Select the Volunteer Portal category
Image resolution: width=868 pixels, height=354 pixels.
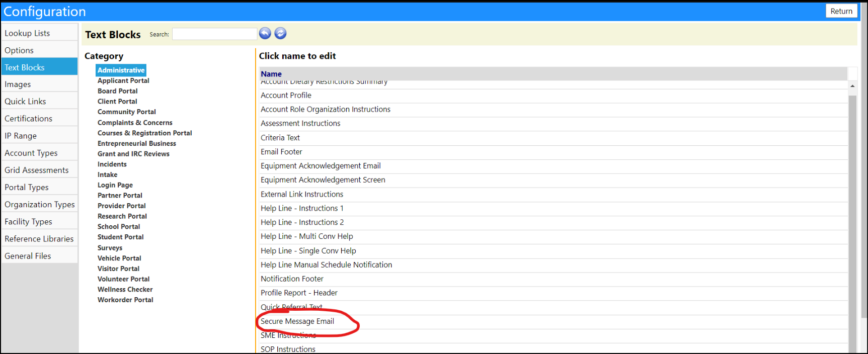coord(123,279)
